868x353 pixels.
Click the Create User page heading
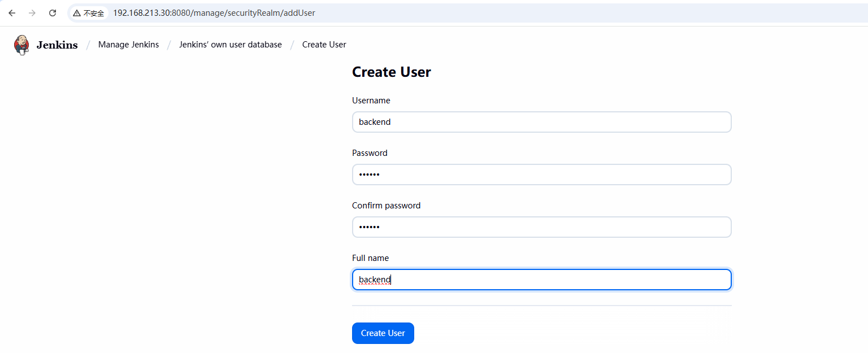391,72
